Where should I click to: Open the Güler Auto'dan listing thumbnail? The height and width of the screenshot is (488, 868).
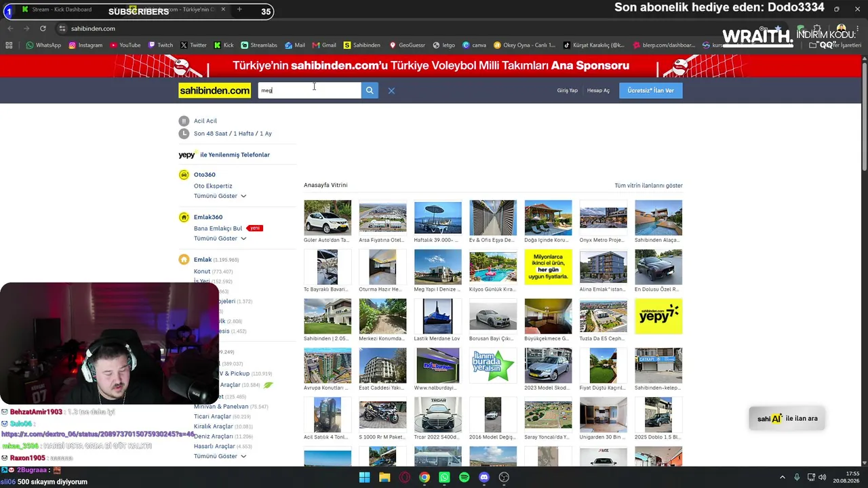click(328, 217)
